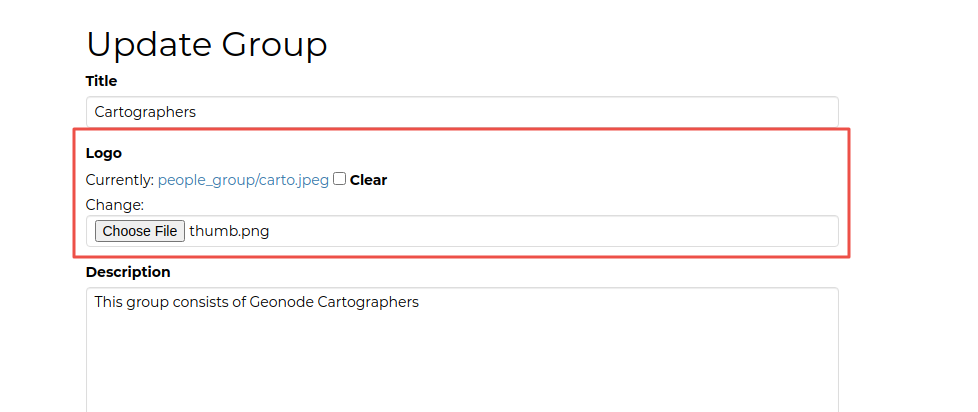Click into the Description text area
The width and height of the screenshot is (978, 412).
point(462,350)
